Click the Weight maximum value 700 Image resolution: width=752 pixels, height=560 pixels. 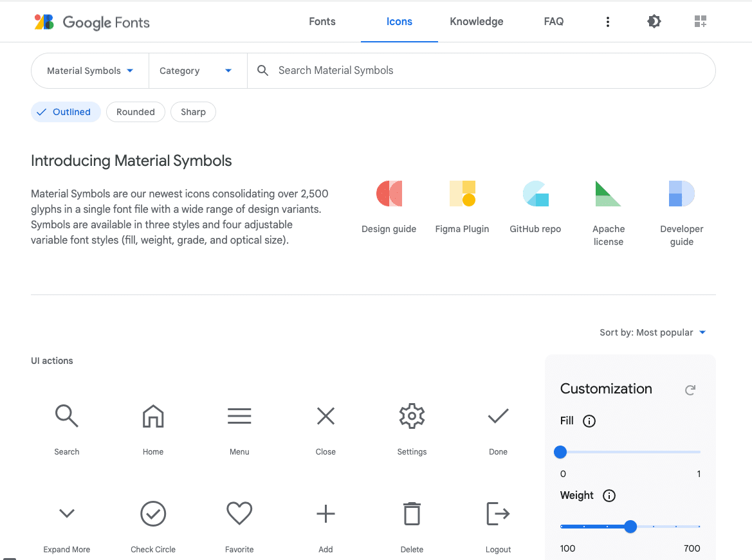point(692,548)
